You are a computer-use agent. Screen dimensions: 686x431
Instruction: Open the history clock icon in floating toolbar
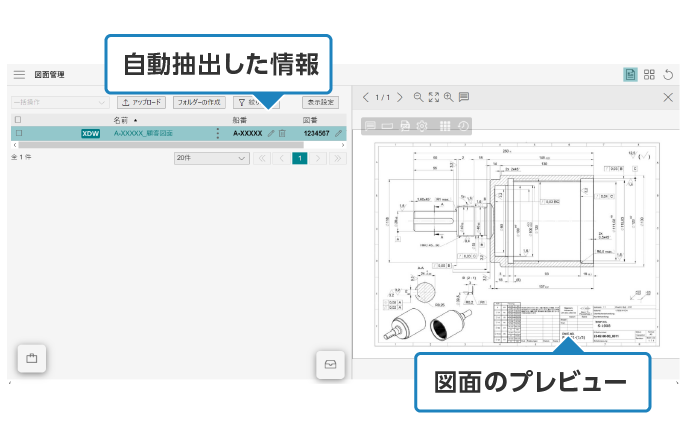[x=463, y=126]
